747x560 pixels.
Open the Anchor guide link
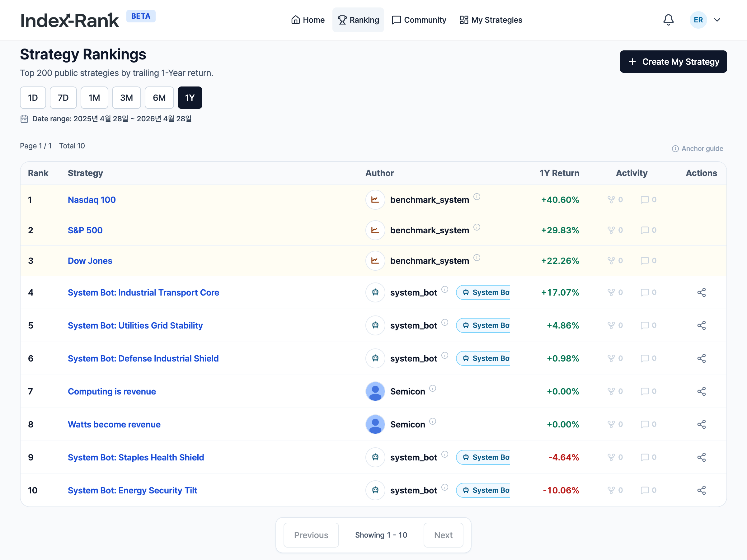(x=698, y=148)
